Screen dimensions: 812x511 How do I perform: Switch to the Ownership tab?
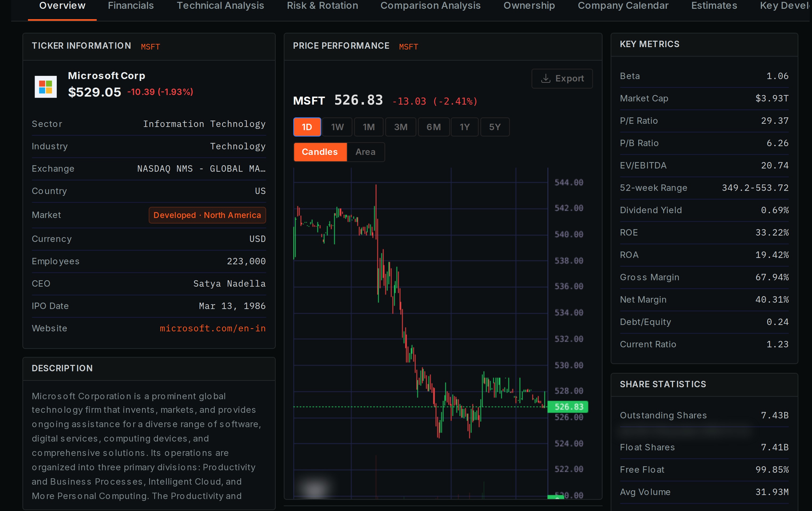(x=529, y=6)
